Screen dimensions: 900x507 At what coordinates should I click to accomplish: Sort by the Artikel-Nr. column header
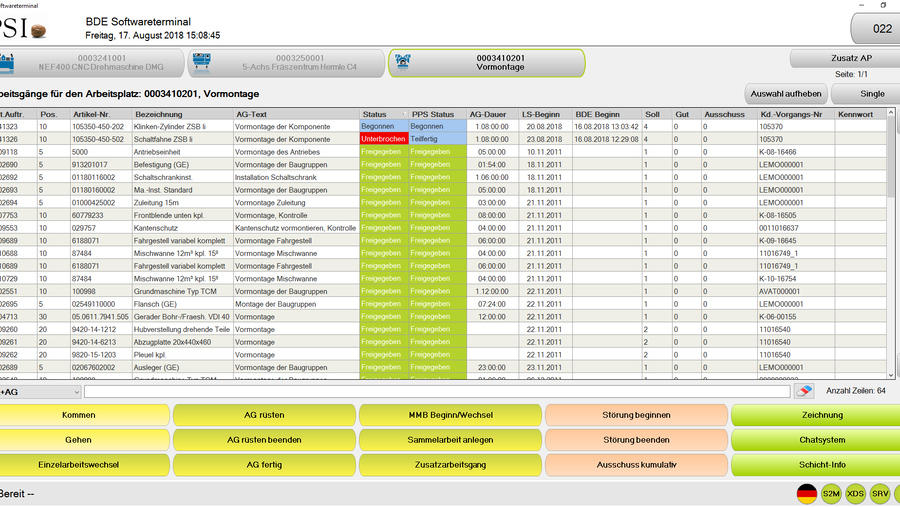coord(100,114)
